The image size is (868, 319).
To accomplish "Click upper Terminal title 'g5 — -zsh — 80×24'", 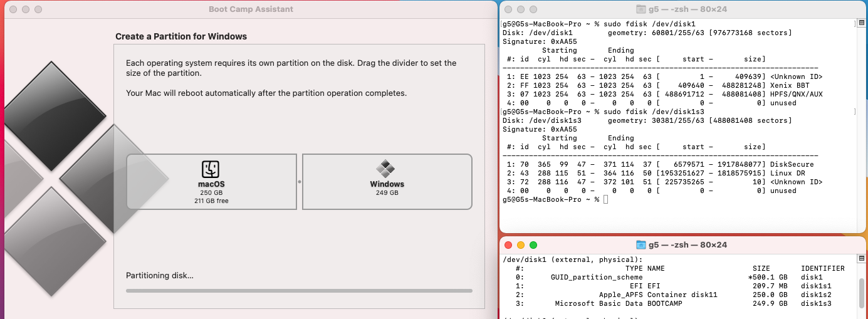I will (688, 9).
